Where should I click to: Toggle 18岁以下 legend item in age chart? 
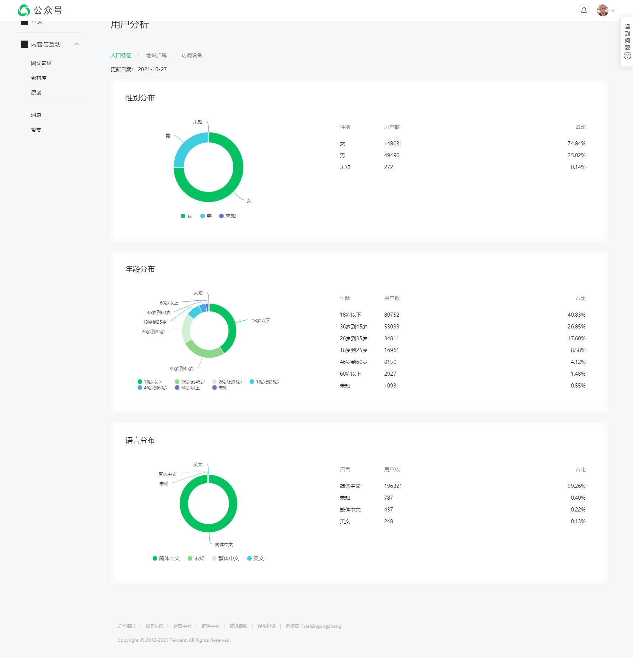150,382
